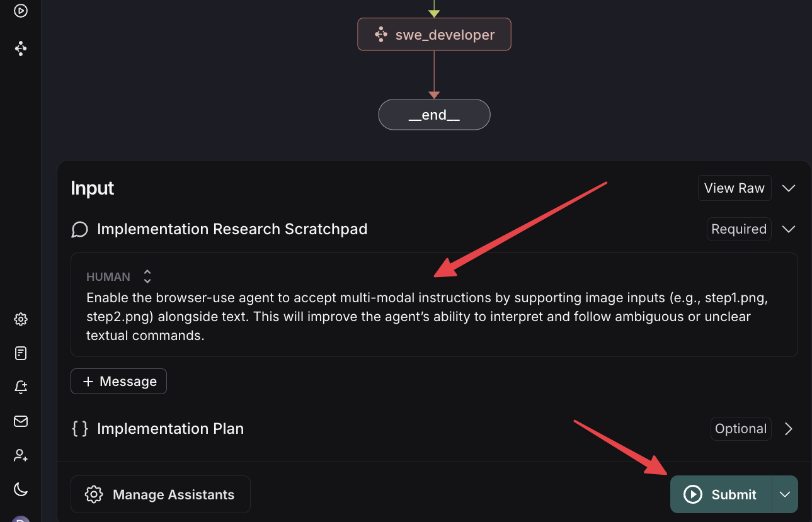Click the notification bell icon
Image resolution: width=812 pixels, height=522 pixels.
(x=21, y=387)
